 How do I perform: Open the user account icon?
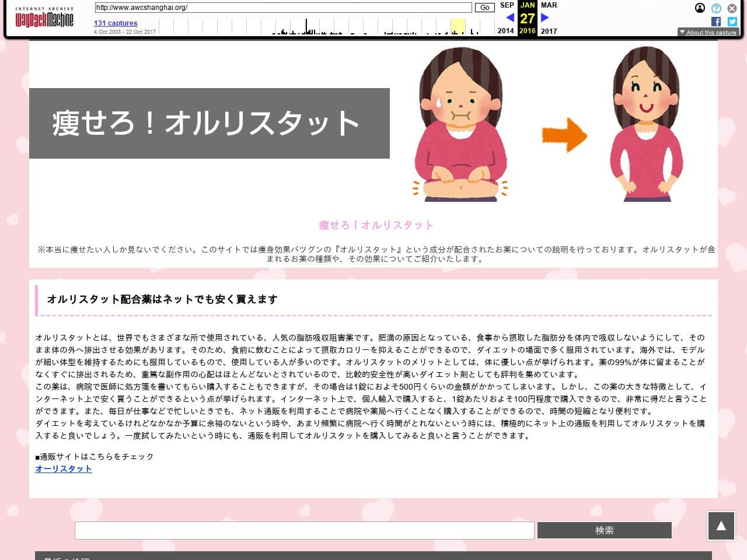[700, 8]
